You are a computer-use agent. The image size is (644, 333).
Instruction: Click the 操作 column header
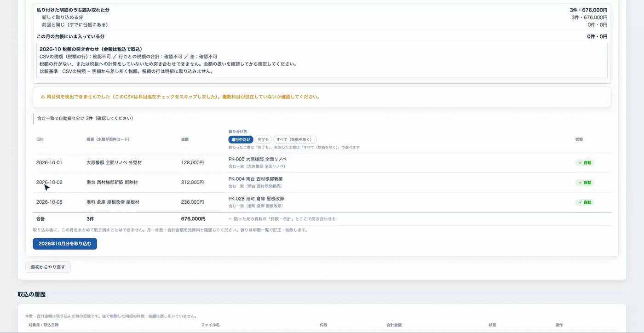pos(559,325)
